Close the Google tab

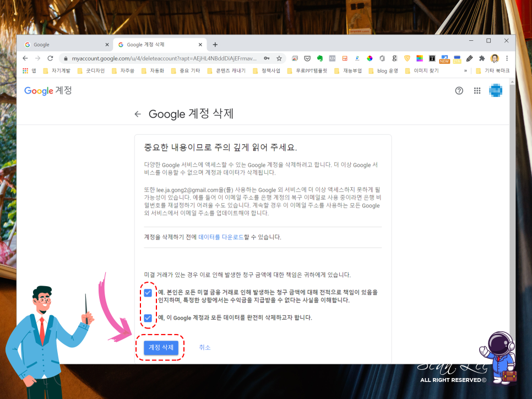point(107,45)
